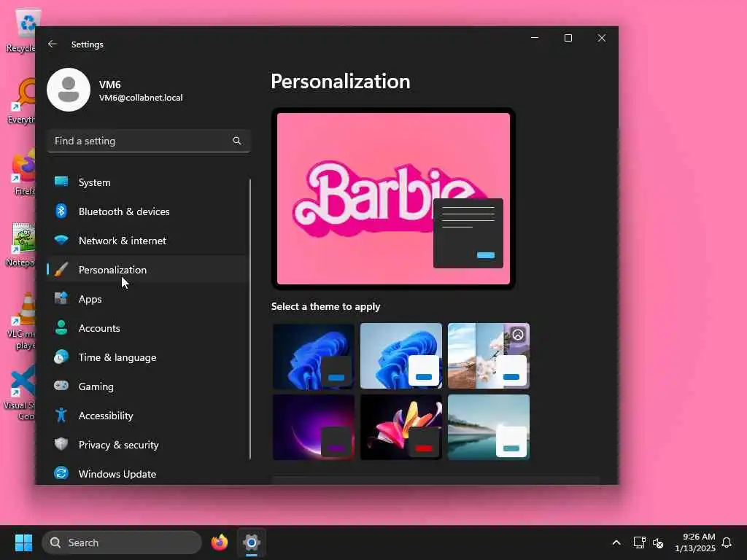Open the Recycle Bin desktop icon
Image resolution: width=747 pixels, height=560 pixels.
(23, 31)
